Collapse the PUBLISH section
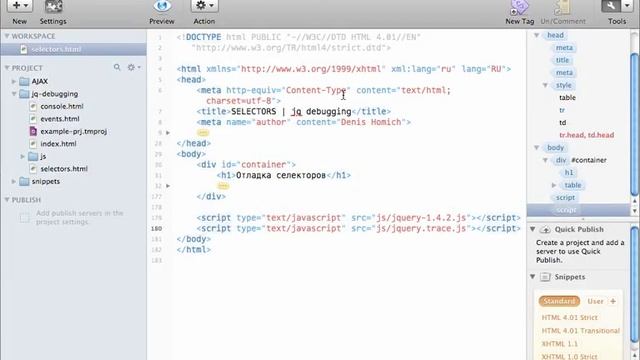640x360 pixels. [x=7, y=200]
